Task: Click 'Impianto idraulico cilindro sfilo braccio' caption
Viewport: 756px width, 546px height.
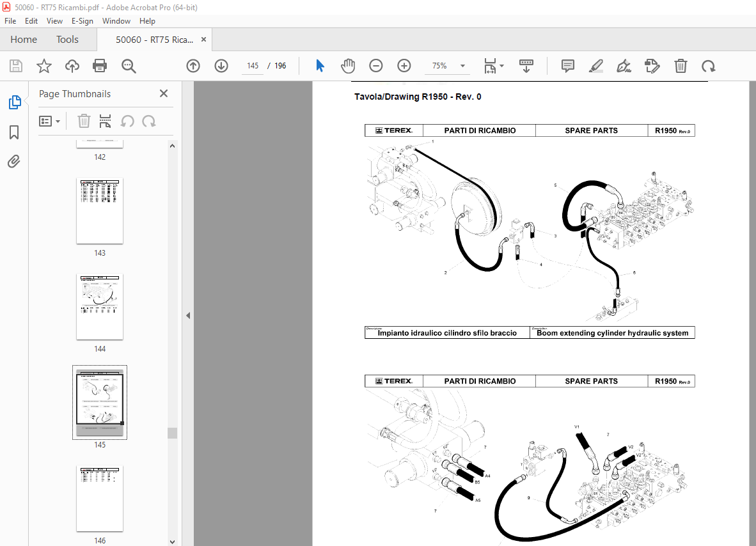Action: (447, 333)
